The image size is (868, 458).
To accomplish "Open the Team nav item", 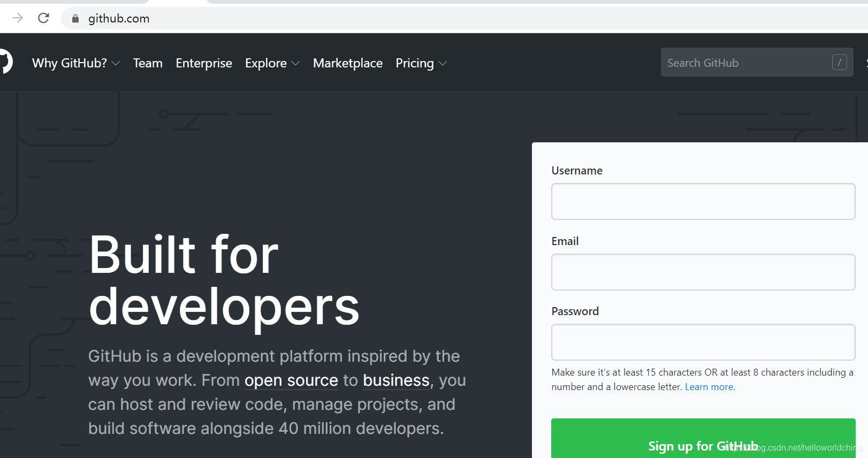I will point(148,63).
